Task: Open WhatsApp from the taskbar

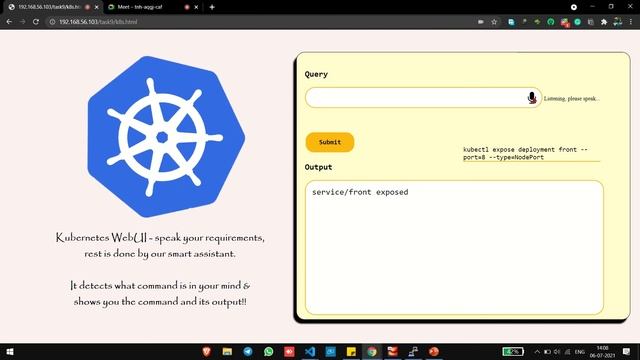Action: click(x=269, y=351)
